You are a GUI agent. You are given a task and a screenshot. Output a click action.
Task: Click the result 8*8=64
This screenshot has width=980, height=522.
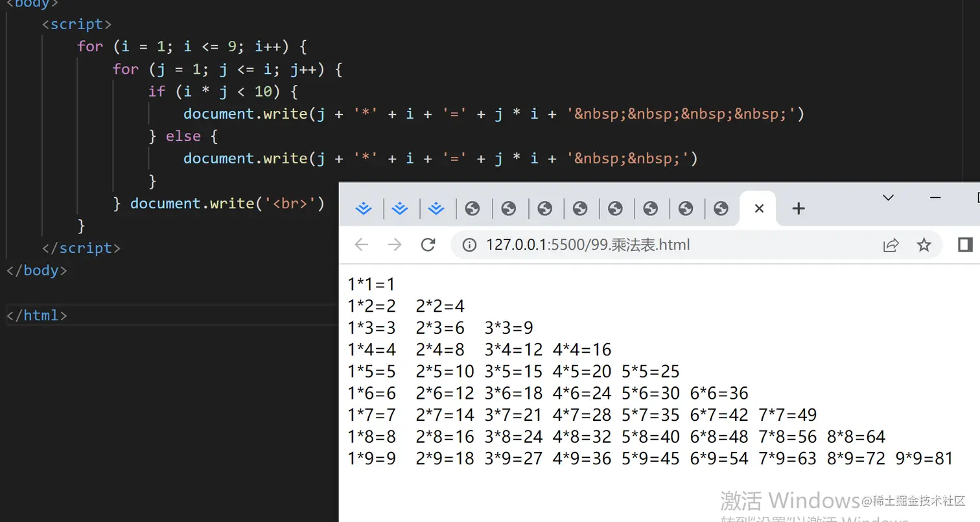856,437
